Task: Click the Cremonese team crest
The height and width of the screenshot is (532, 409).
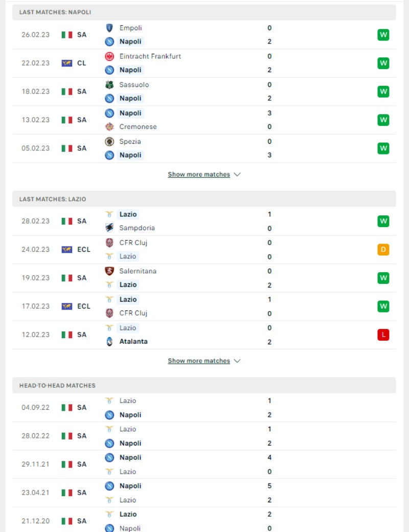Action: (x=109, y=126)
